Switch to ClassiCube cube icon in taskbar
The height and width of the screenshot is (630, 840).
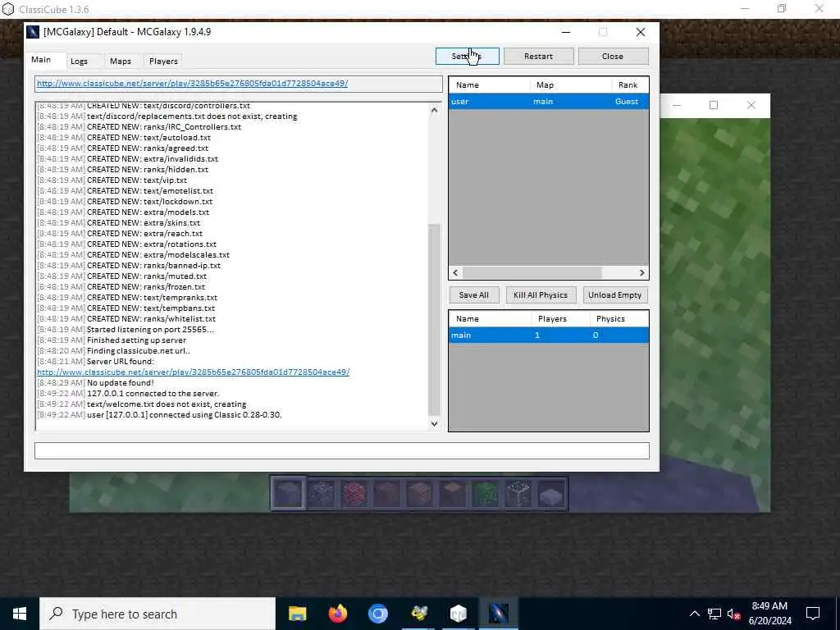coord(459,614)
